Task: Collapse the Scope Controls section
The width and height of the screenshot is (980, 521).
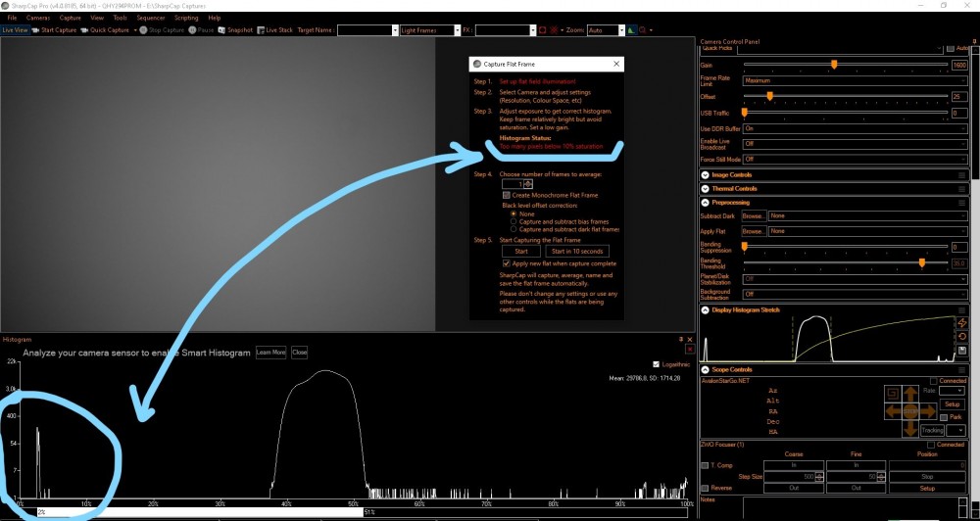Action: click(705, 369)
